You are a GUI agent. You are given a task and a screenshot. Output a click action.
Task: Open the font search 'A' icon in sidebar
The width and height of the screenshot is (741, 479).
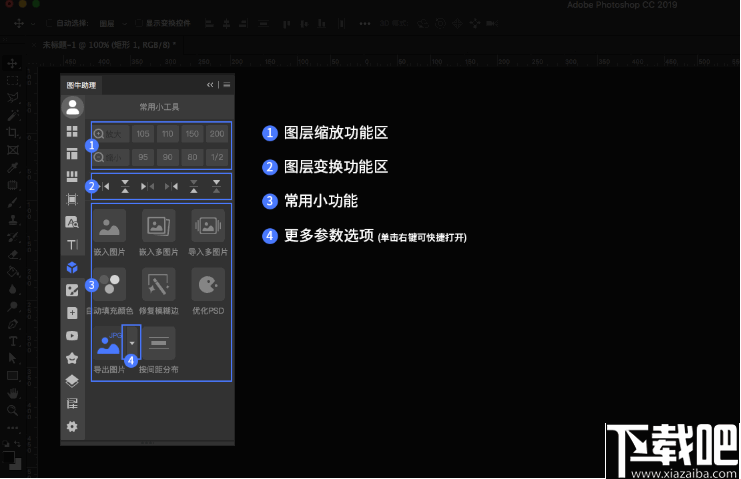[x=72, y=222]
